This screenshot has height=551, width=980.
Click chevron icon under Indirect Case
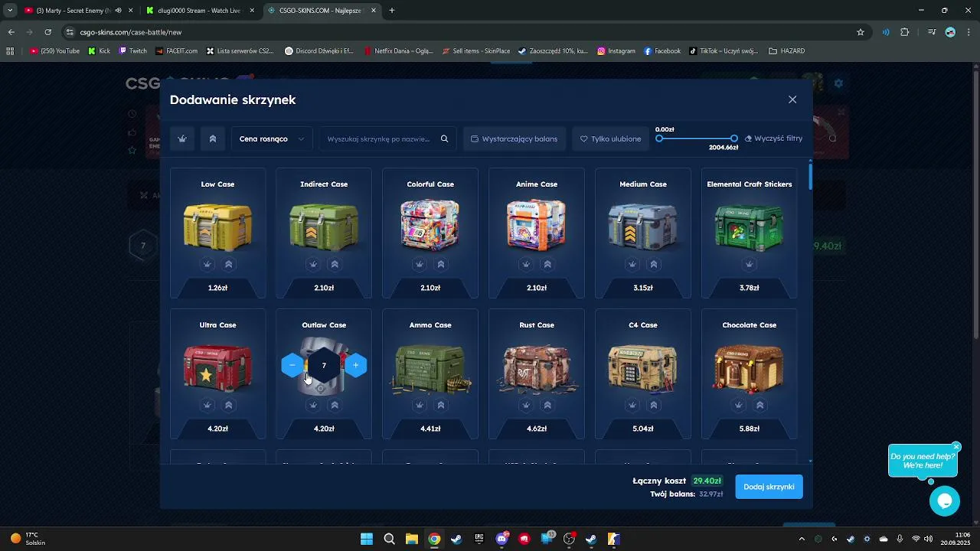tap(335, 264)
